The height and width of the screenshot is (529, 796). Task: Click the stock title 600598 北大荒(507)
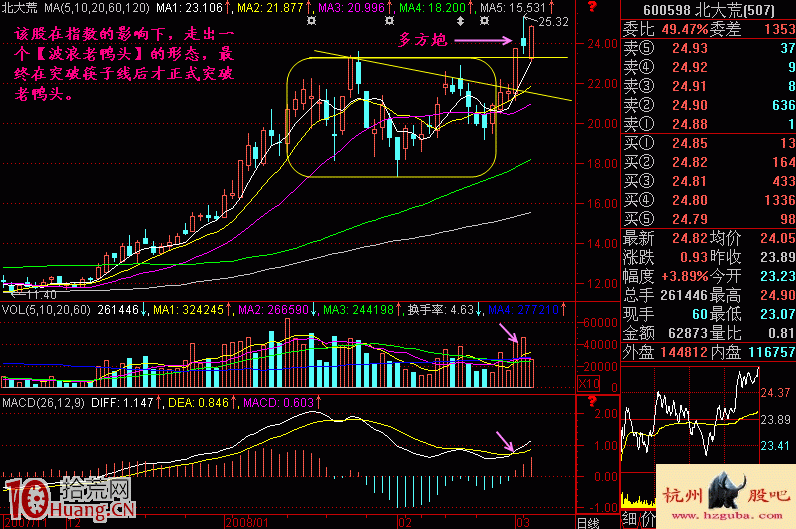click(x=709, y=10)
